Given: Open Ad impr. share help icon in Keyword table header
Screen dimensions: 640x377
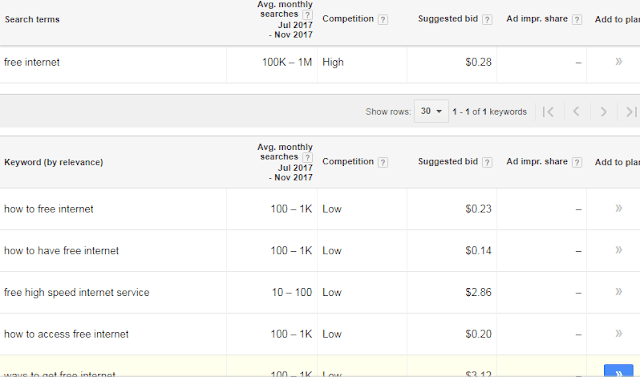Looking at the screenshot, I should pos(576,162).
